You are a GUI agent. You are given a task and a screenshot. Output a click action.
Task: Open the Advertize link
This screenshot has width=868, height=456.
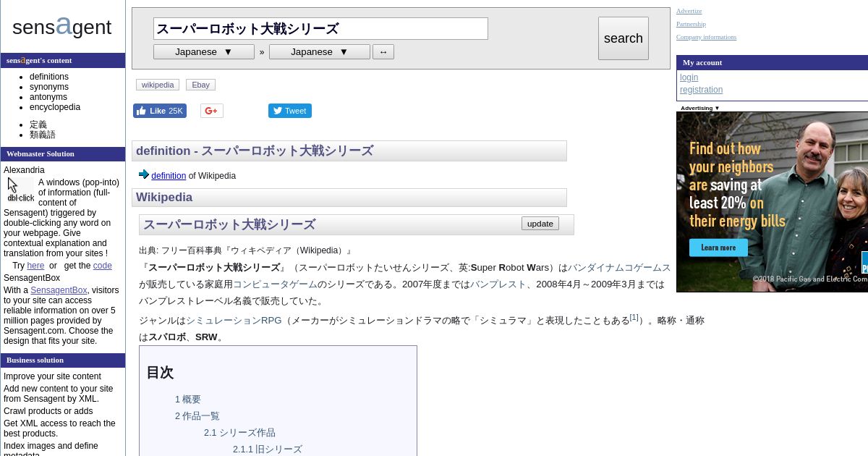pyautogui.click(x=689, y=11)
